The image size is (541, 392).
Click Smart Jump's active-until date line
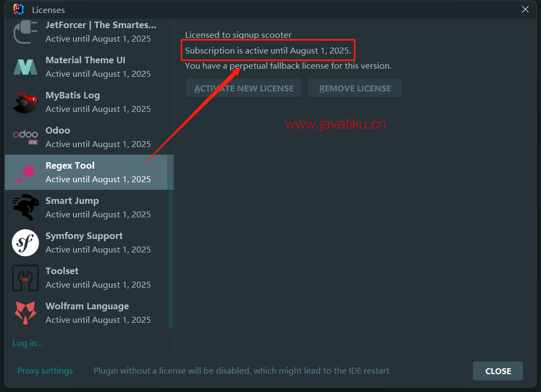tap(98, 215)
